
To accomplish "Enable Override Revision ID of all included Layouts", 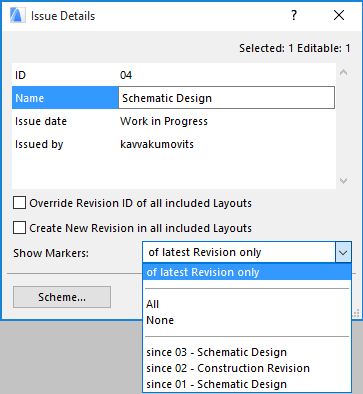I will point(19,203).
